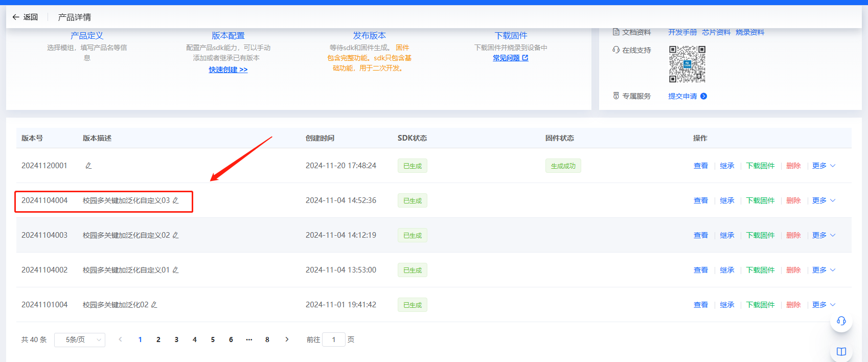Open the headset customer support floating button
868x362 pixels.
click(x=841, y=321)
